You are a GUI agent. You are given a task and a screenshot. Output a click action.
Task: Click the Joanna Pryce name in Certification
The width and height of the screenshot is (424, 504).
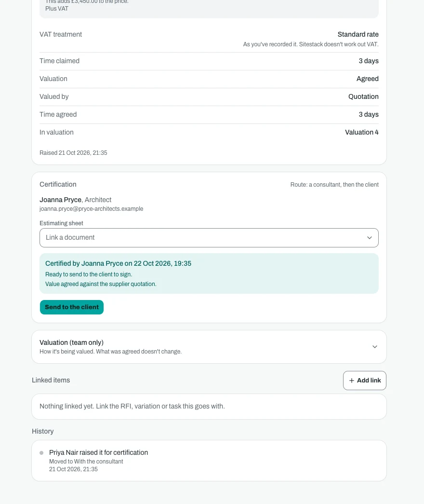click(60, 200)
